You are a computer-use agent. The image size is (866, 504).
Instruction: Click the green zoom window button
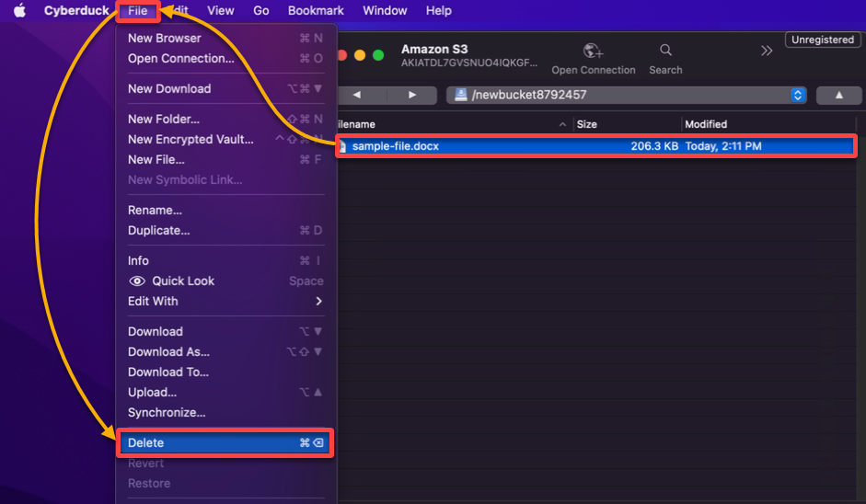378,55
